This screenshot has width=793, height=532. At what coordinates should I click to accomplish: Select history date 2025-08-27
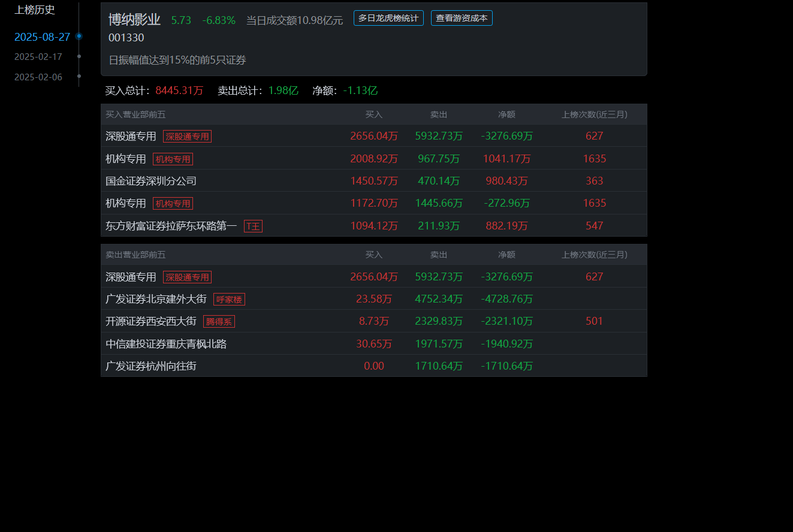42,37
